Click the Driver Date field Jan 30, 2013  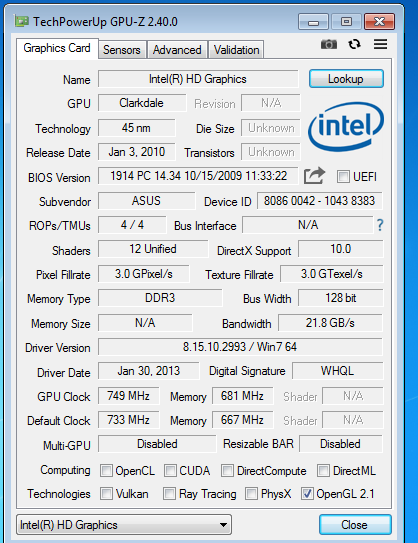(x=149, y=371)
